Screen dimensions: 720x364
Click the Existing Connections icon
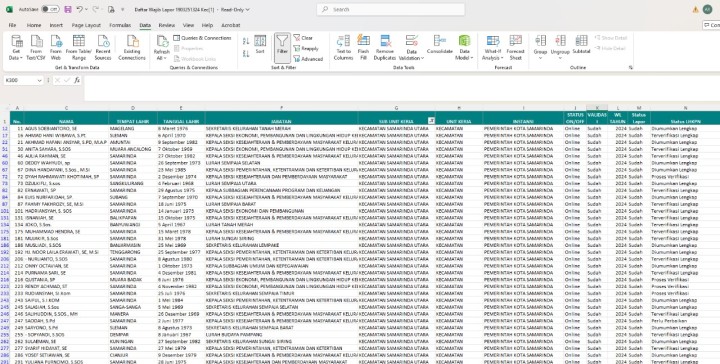pos(132,48)
